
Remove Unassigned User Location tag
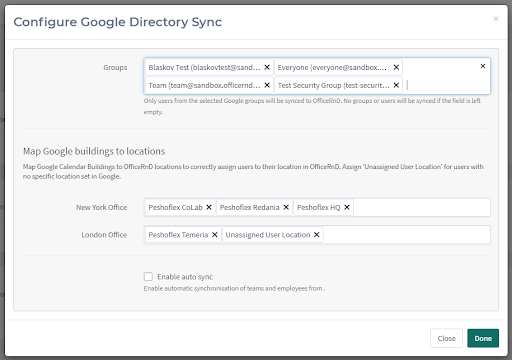(x=316, y=235)
